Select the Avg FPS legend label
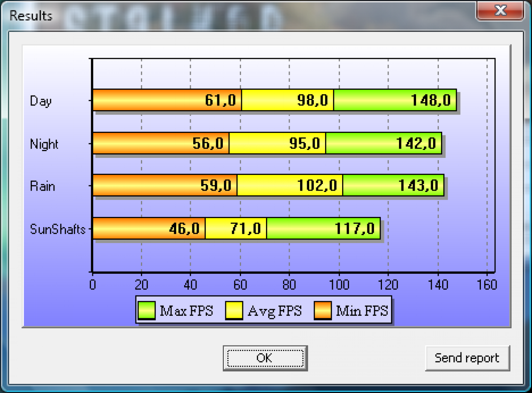The width and height of the screenshot is (532, 393). point(275,311)
